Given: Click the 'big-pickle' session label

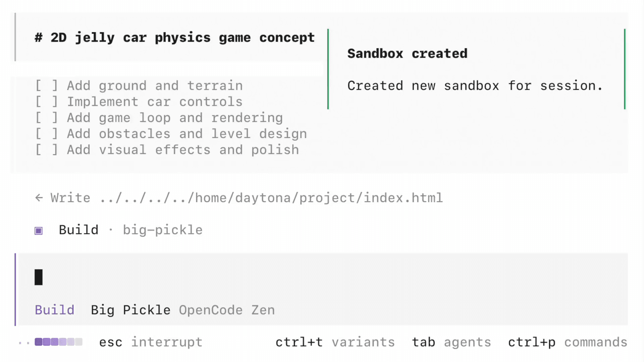Looking at the screenshot, I should click(163, 230).
